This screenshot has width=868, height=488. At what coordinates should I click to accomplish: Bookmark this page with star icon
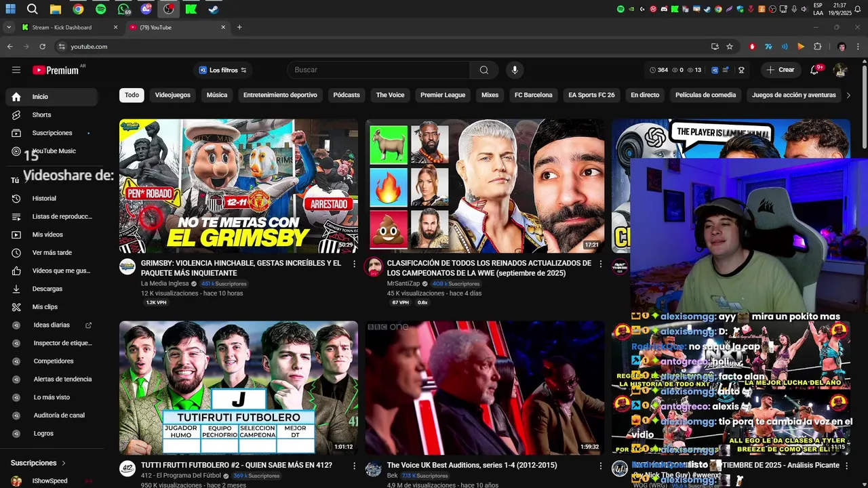(x=730, y=47)
